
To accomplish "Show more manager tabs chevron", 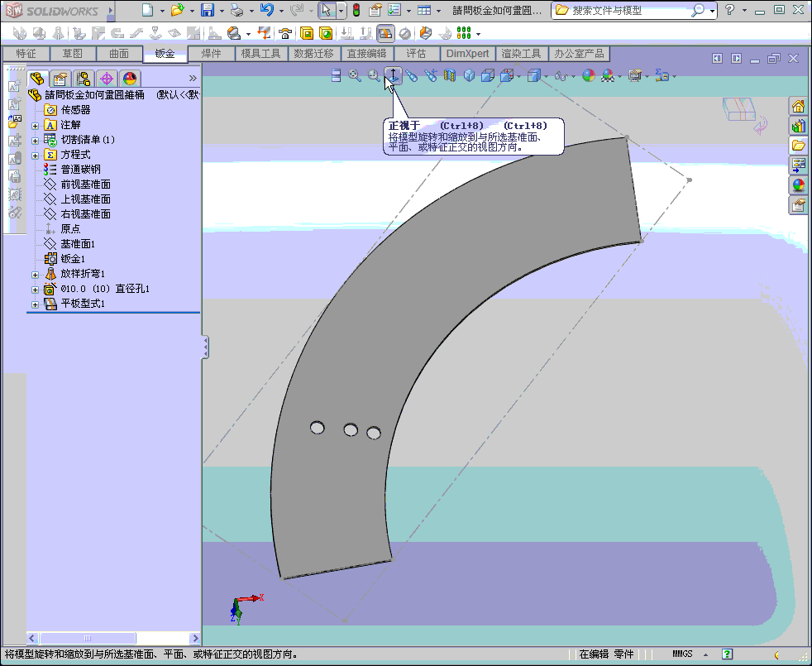I will tap(193, 79).
